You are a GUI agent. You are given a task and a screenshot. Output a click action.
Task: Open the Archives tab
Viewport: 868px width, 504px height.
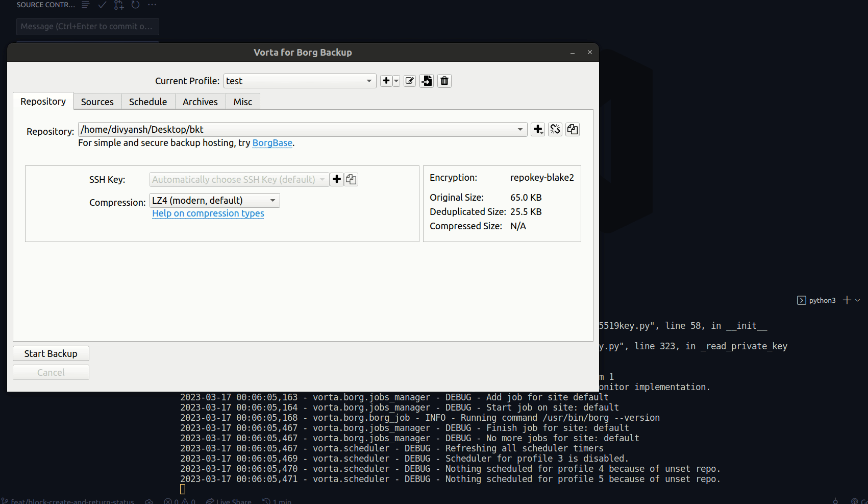(200, 102)
